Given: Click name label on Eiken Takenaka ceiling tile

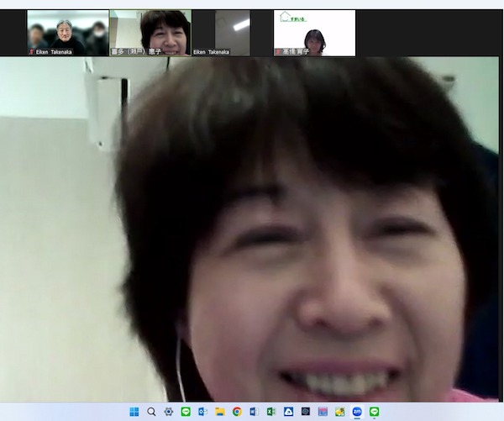Looking at the screenshot, I should point(211,52).
